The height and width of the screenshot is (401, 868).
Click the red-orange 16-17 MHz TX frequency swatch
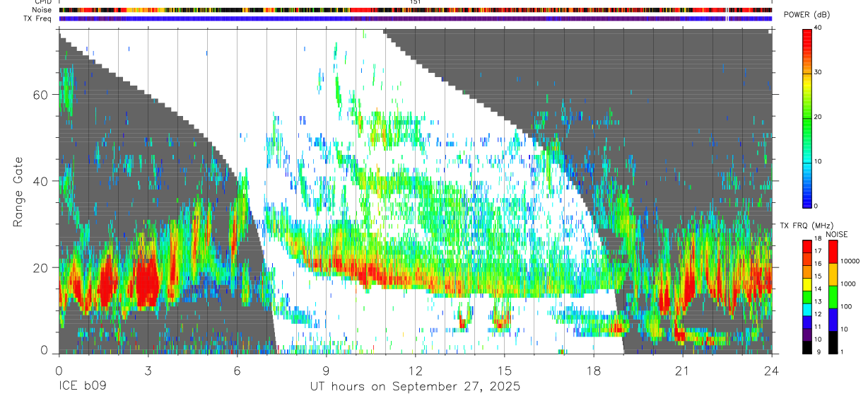(x=807, y=258)
